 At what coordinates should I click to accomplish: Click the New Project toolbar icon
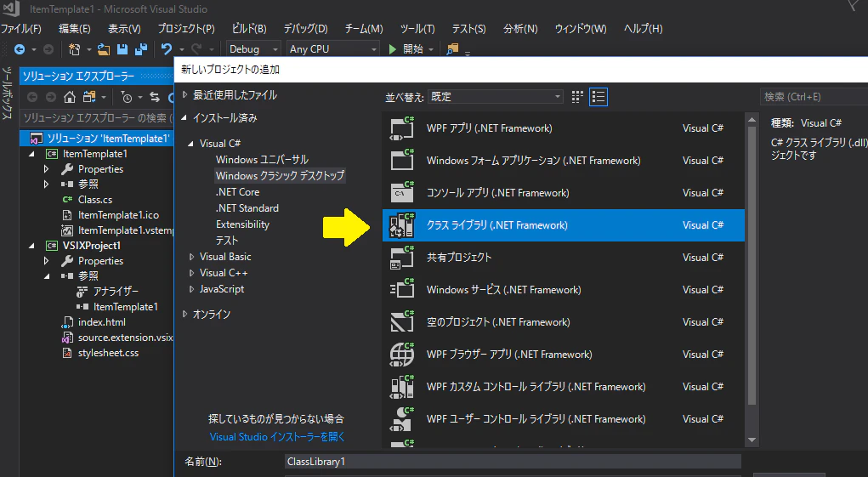tap(74, 49)
